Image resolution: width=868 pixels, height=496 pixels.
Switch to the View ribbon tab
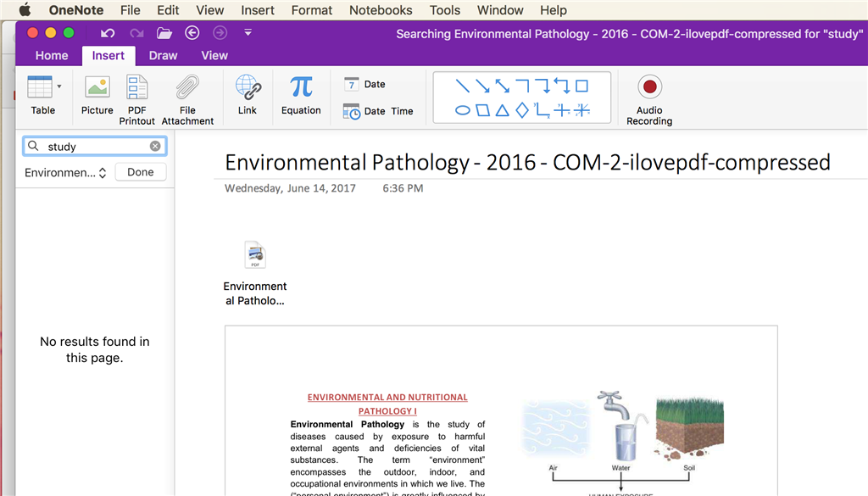click(214, 55)
